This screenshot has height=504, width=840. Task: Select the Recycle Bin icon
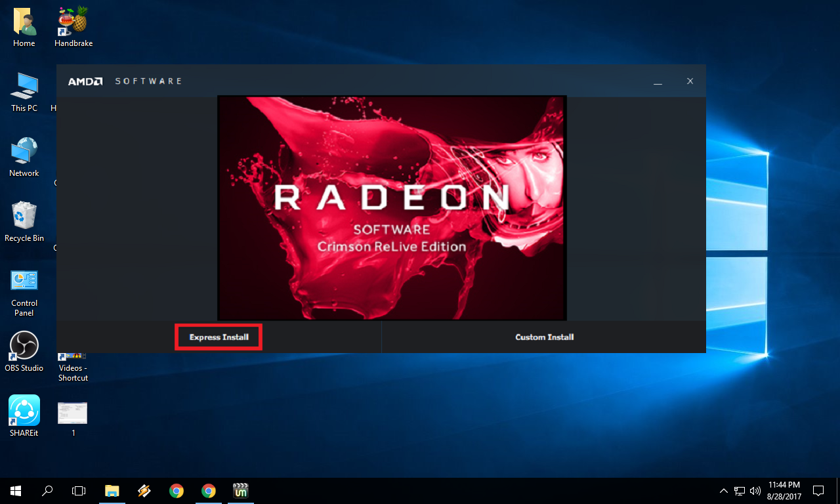[x=24, y=222]
